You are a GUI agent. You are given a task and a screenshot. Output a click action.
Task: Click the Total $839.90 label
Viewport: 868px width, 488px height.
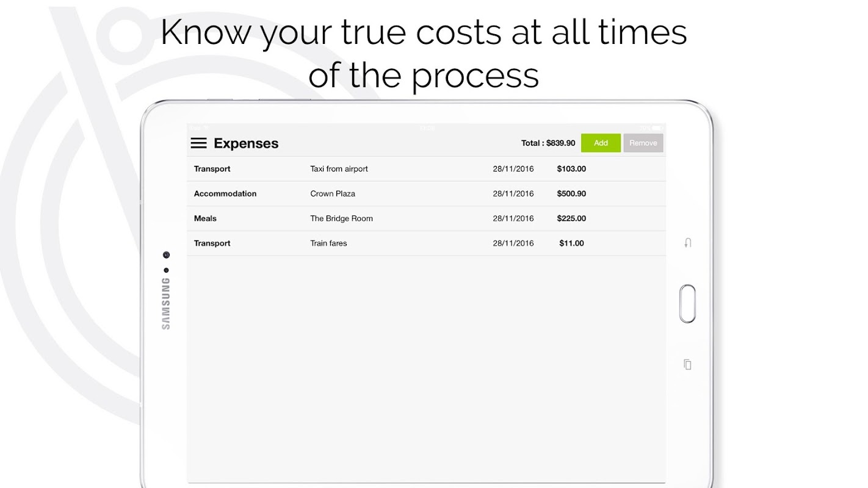548,143
